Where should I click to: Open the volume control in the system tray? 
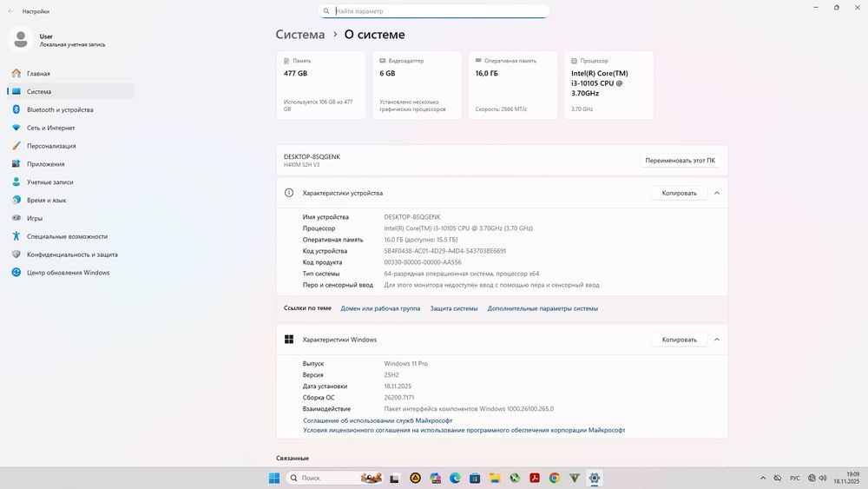[x=823, y=478]
